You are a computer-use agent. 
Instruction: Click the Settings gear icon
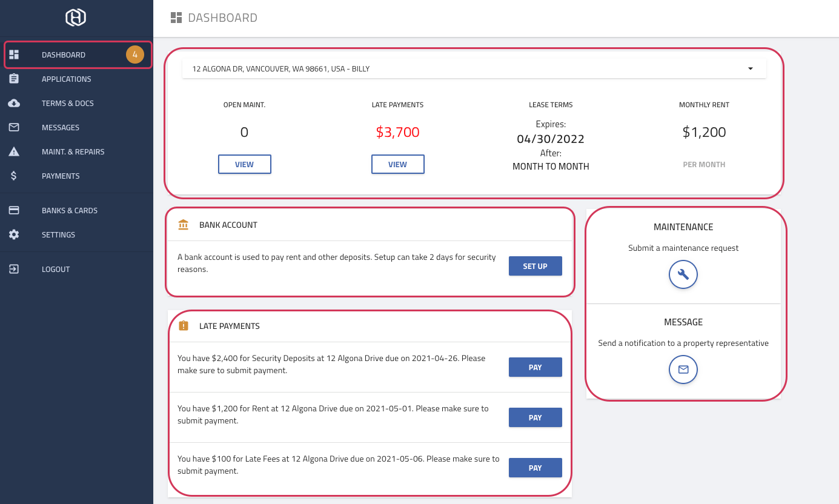(x=14, y=234)
